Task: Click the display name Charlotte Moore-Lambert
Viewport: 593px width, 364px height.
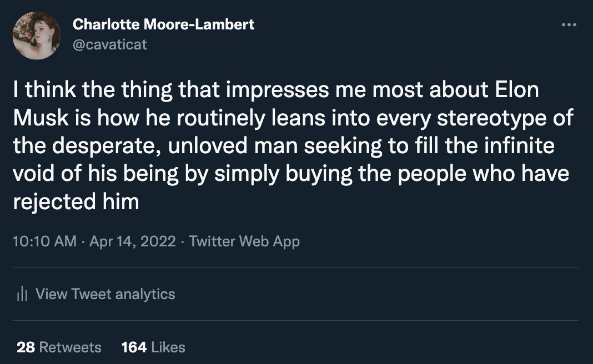Action: (x=163, y=25)
